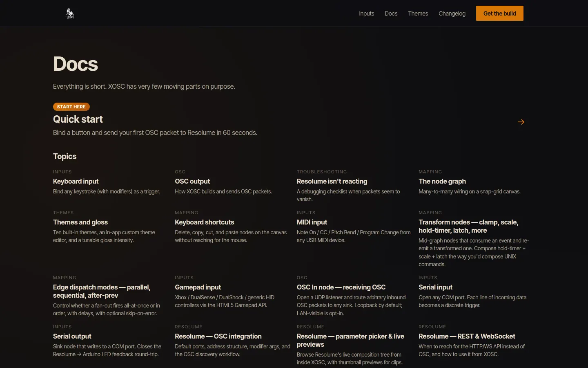Click the Get the build button

coord(500,13)
